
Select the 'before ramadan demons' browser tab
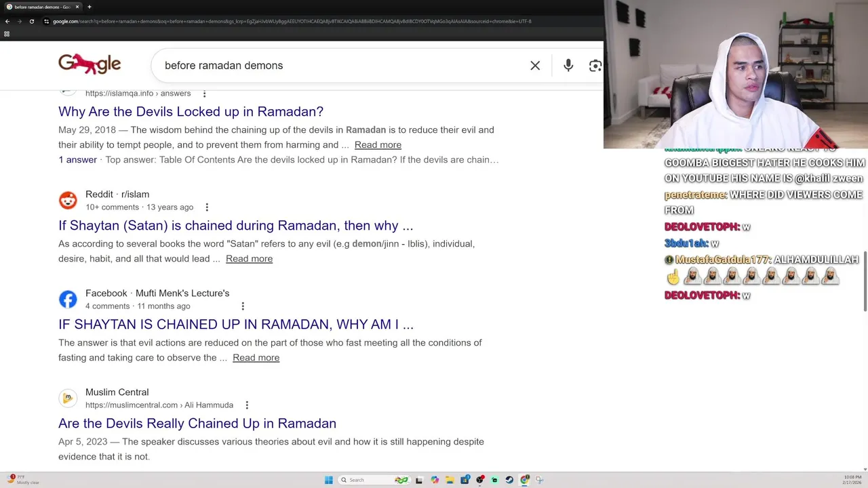click(42, 7)
